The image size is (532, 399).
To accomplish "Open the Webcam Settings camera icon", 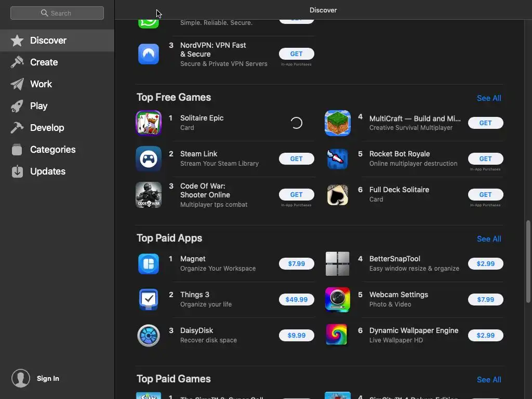I will (338, 300).
